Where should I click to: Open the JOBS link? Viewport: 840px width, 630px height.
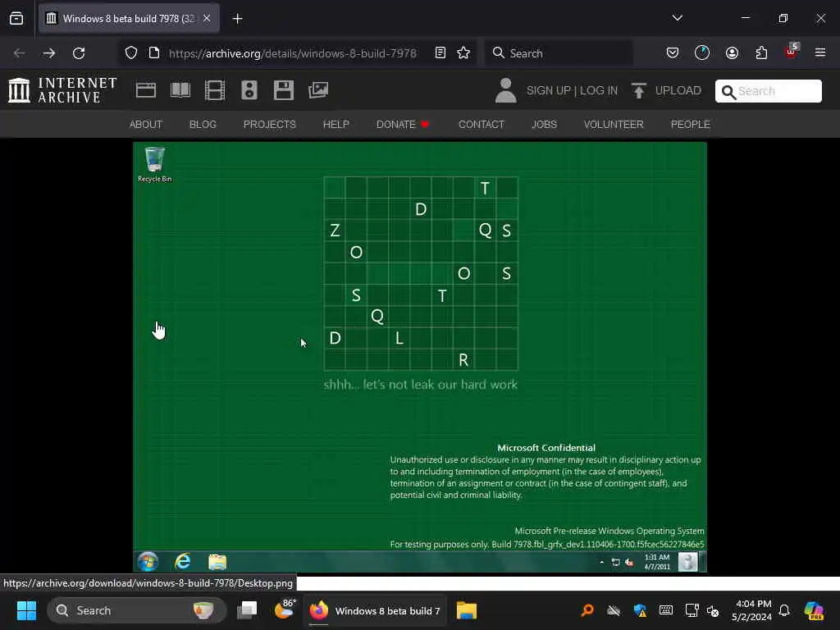click(x=544, y=125)
